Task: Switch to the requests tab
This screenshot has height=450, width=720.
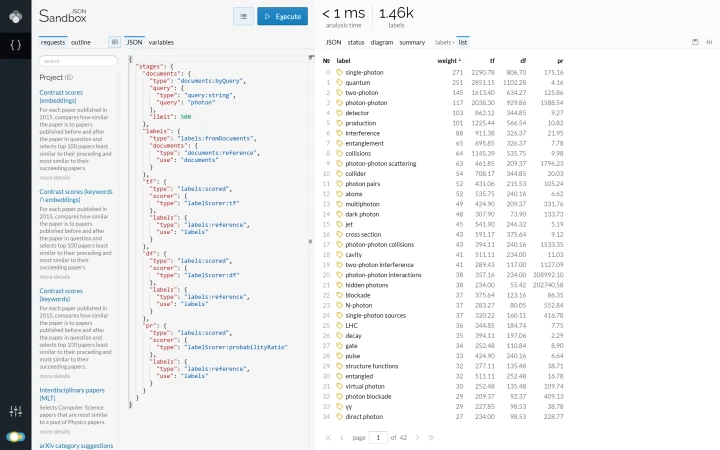Action: tap(53, 42)
